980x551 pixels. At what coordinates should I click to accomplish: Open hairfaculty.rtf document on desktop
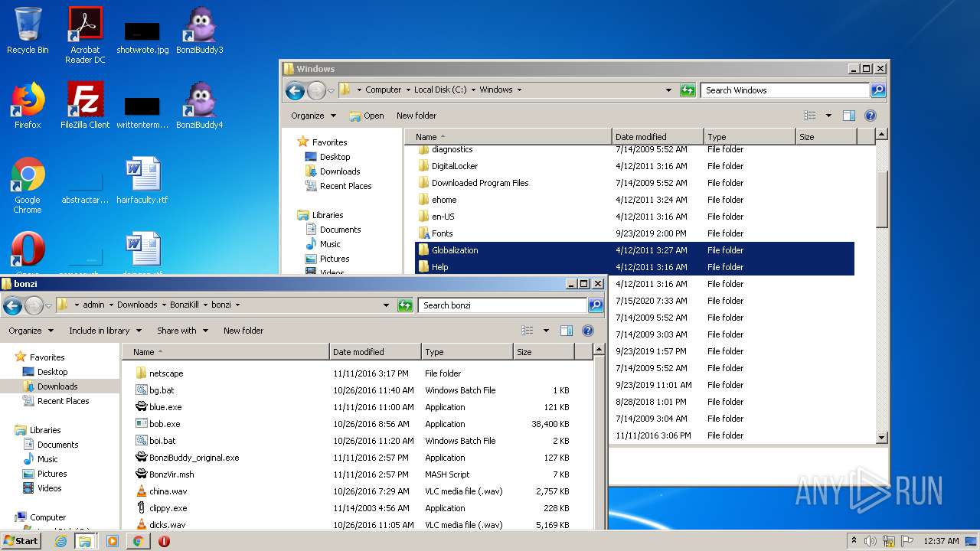pos(142,181)
